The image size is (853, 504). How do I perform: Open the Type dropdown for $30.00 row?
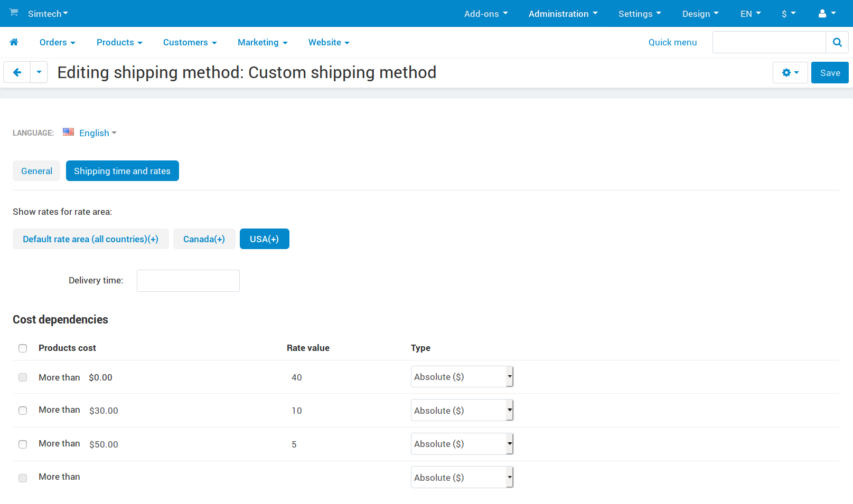pyautogui.click(x=462, y=410)
